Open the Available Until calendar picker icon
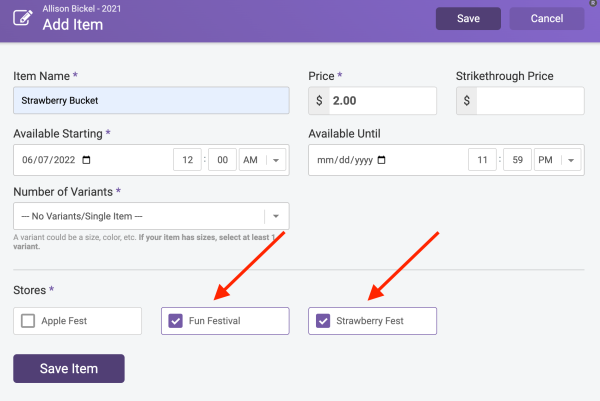The image size is (600, 401). (382, 160)
